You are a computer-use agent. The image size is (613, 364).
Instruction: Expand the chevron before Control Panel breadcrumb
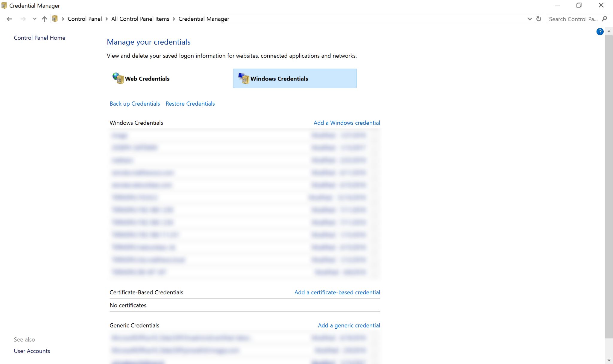tap(63, 19)
